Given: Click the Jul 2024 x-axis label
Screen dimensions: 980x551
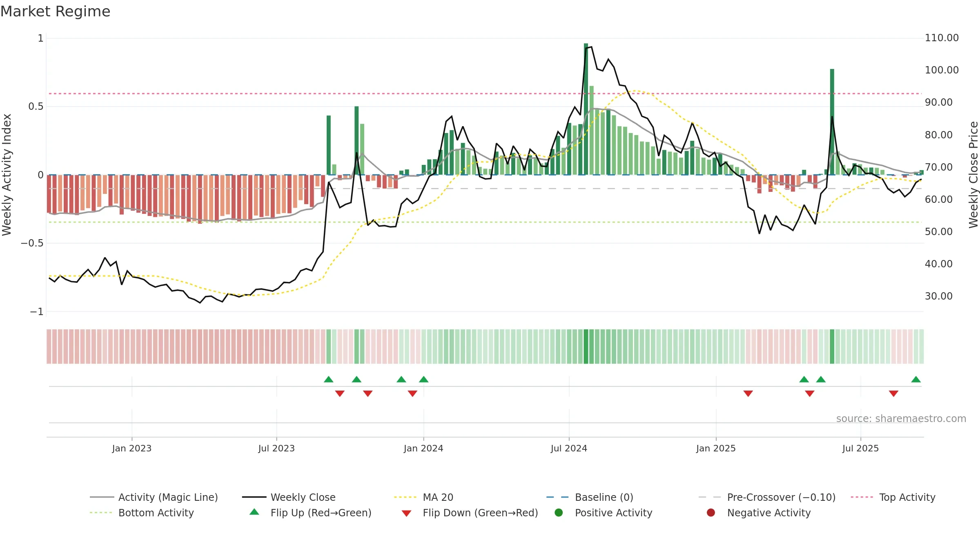Looking at the screenshot, I should pyautogui.click(x=569, y=448).
